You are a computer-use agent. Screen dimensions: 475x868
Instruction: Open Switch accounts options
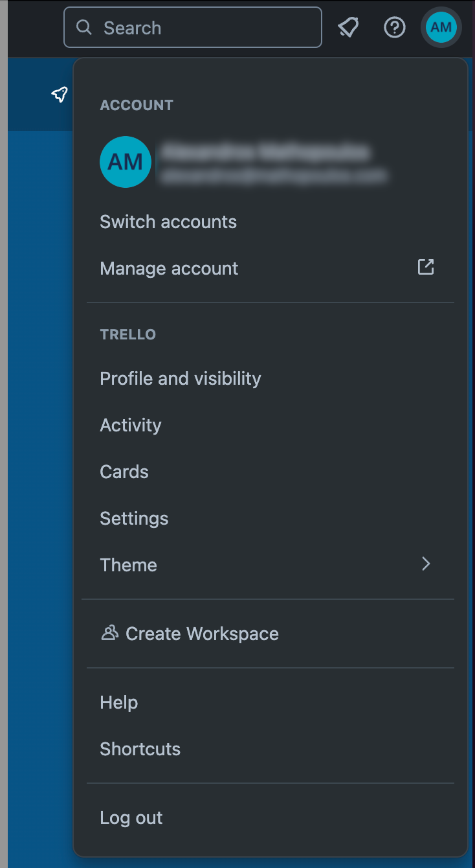pos(168,222)
